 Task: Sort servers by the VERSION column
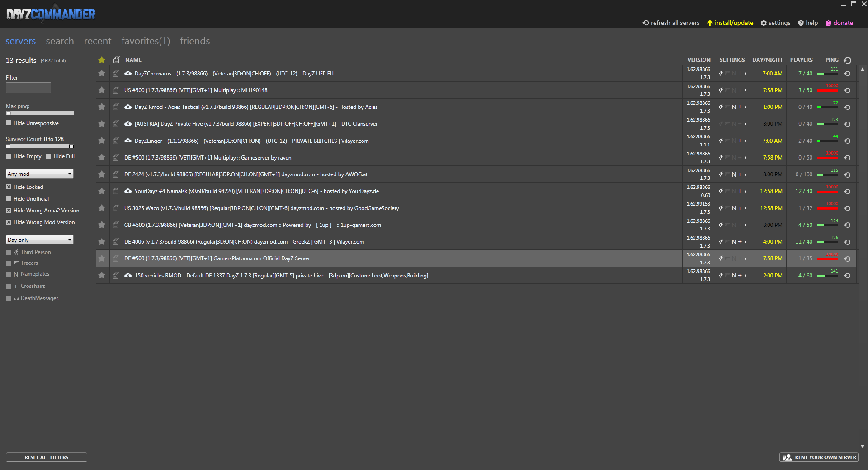(698, 60)
